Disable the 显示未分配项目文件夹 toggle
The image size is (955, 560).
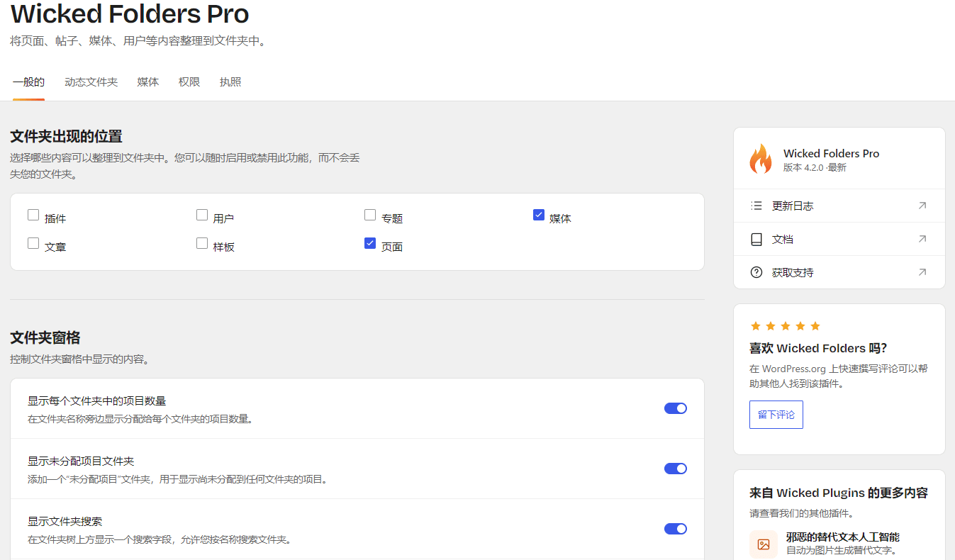pyautogui.click(x=676, y=469)
